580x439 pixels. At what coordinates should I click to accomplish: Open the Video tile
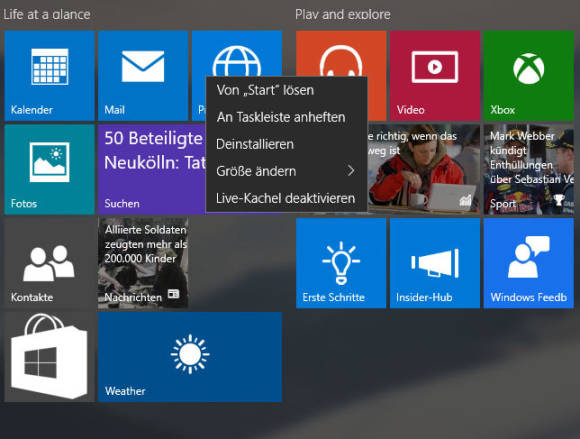coord(435,75)
